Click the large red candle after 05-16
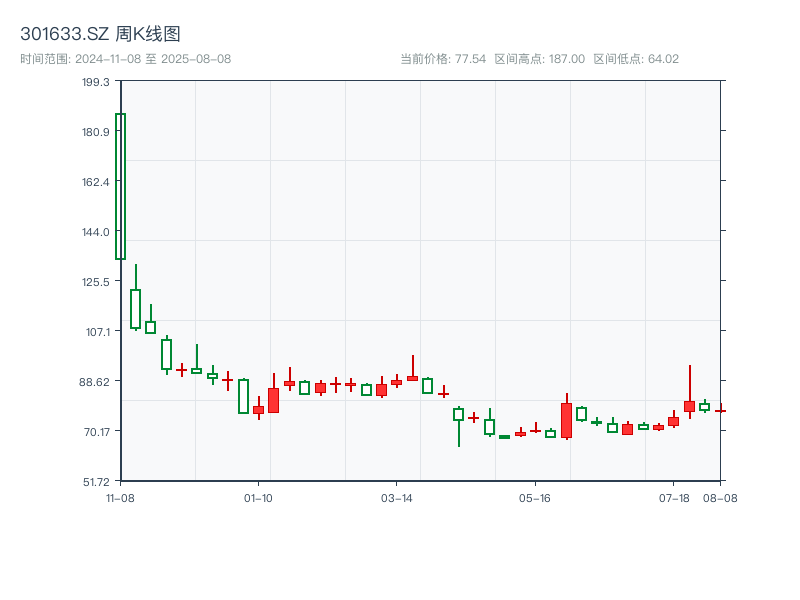 (x=566, y=420)
